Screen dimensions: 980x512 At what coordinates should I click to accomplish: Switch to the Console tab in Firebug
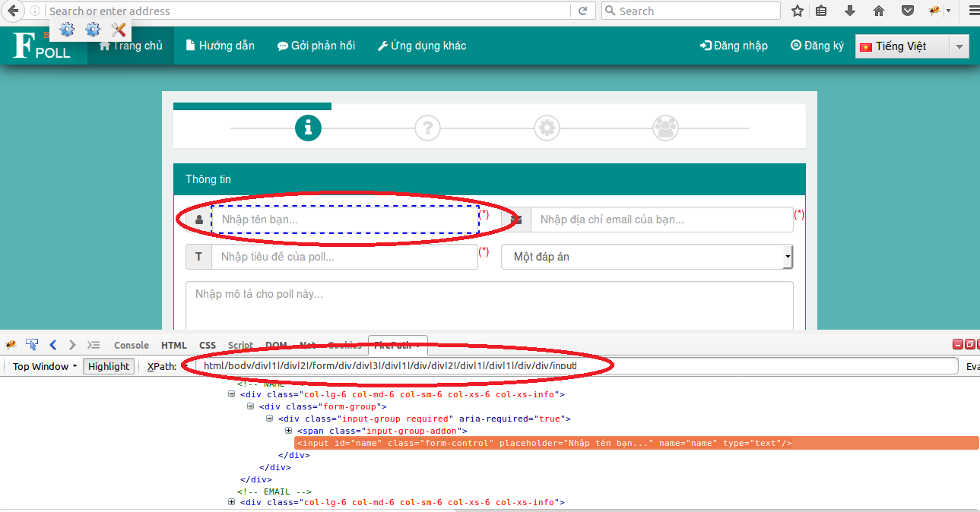click(x=131, y=345)
